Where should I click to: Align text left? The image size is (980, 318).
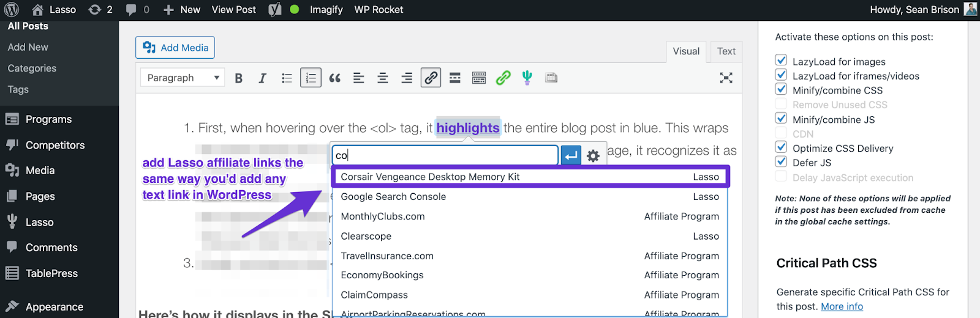point(359,78)
